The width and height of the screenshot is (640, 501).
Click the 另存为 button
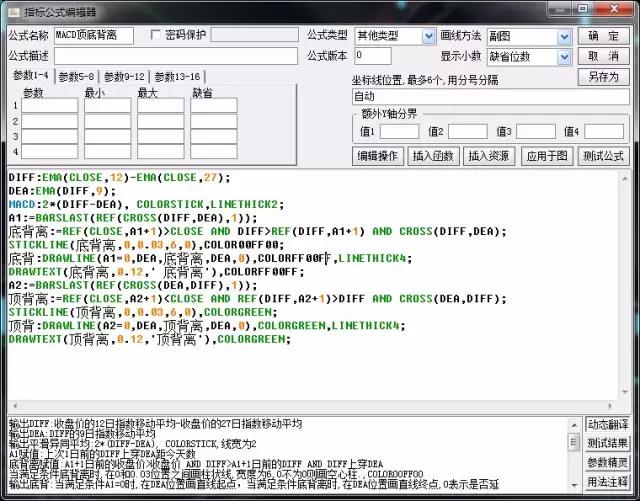click(x=604, y=76)
